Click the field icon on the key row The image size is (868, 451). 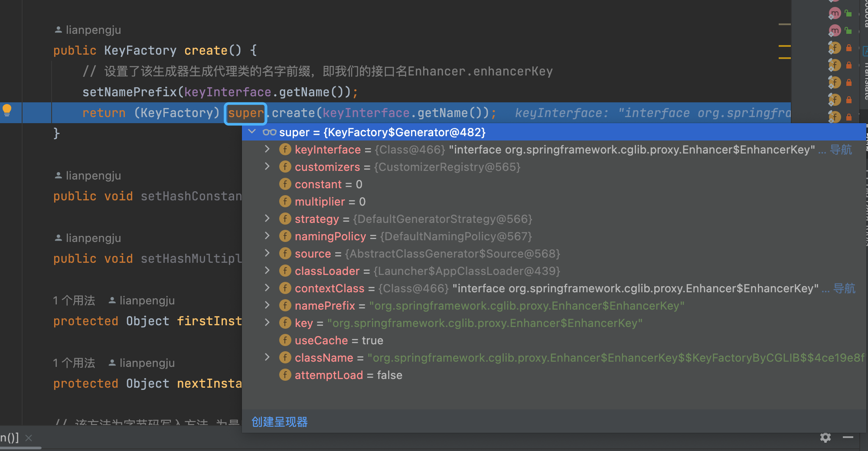[285, 323]
